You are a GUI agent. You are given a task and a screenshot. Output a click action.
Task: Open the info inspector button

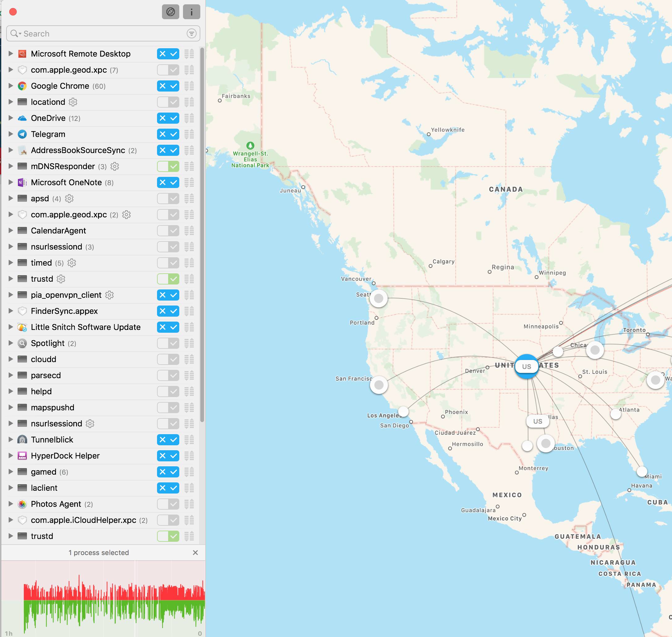click(191, 12)
